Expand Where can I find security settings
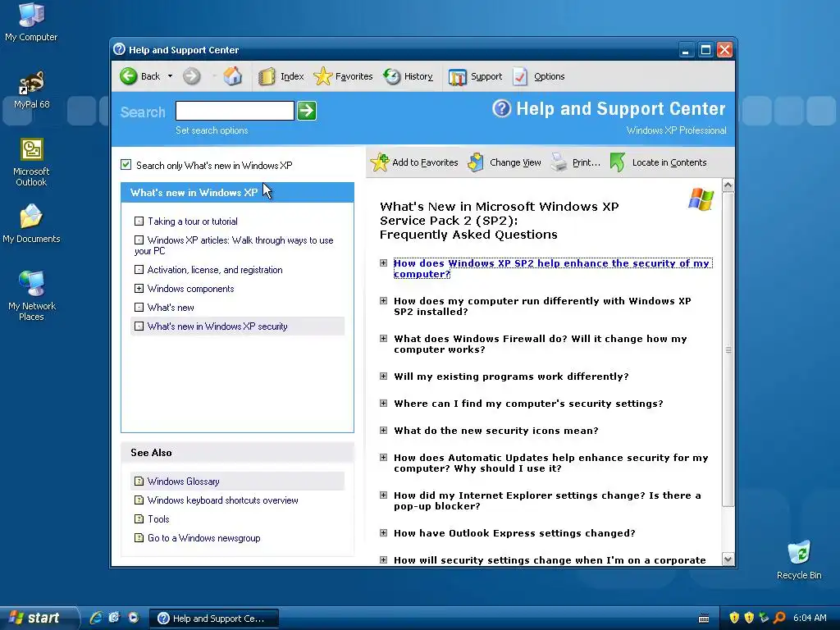Viewport: 840px width, 630px height. tap(383, 403)
